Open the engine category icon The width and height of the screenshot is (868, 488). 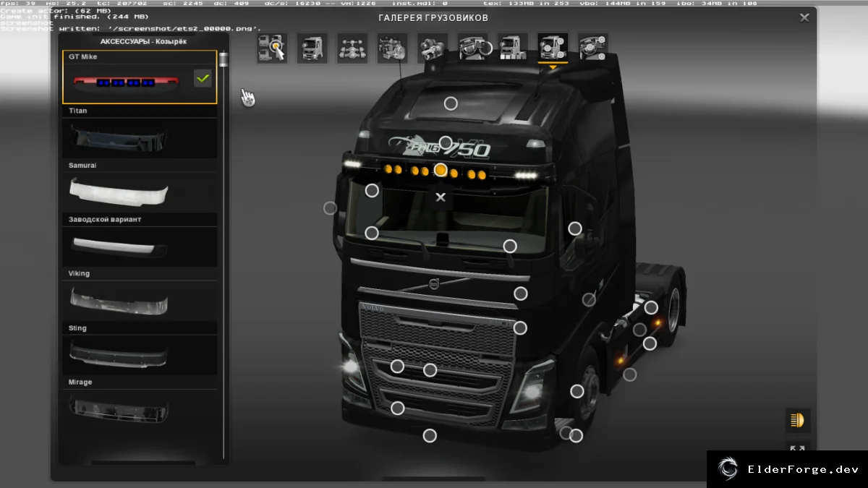[x=392, y=48]
